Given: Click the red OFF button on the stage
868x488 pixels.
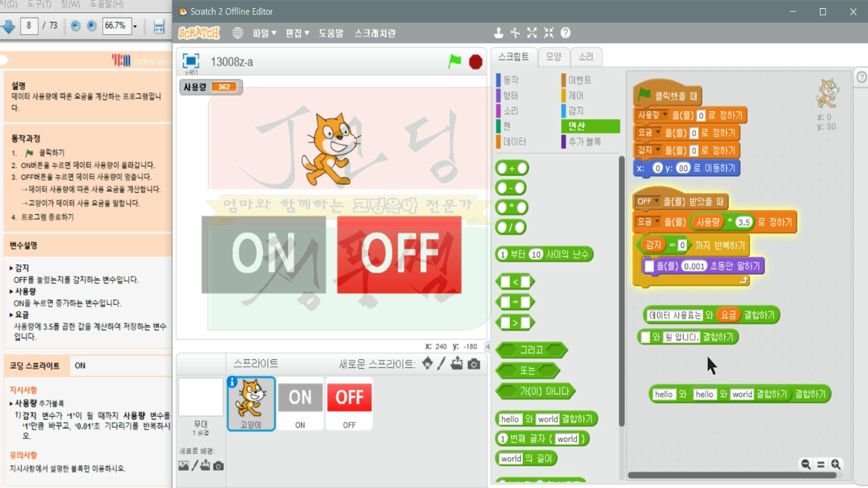Looking at the screenshot, I should pos(399,255).
